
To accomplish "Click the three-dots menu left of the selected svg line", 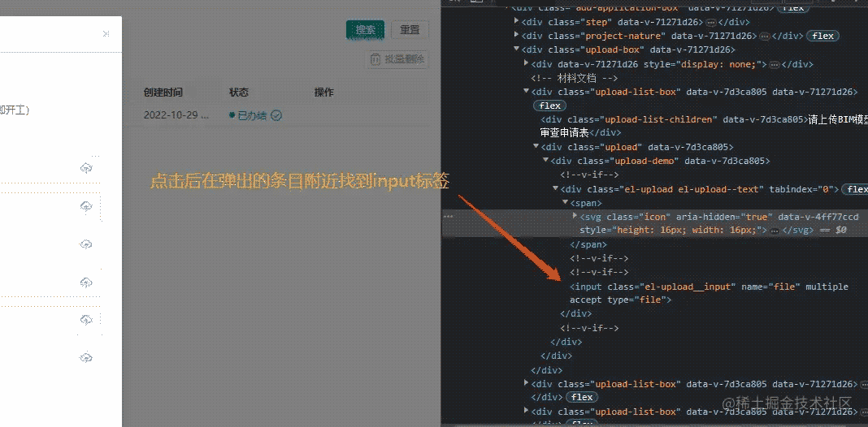I will [449, 217].
